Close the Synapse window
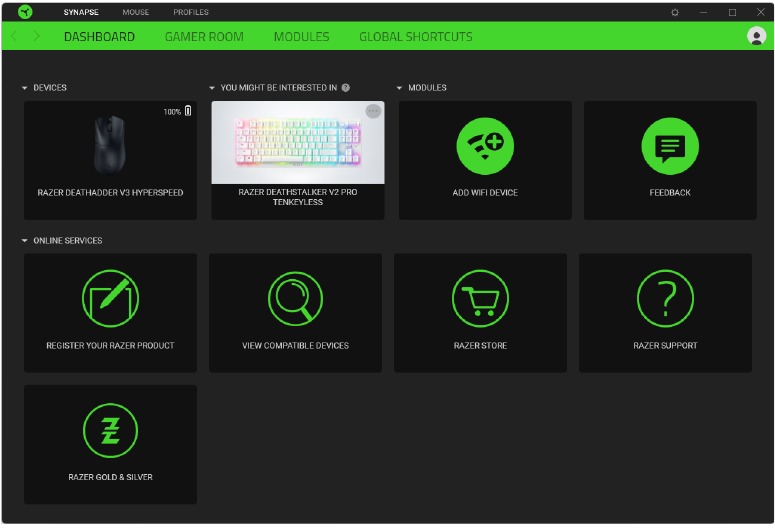The width and height of the screenshot is (775, 528). coord(761,12)
